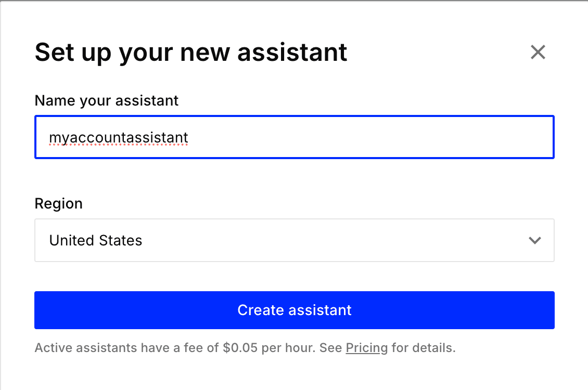Focus the assistant name input field
Image resolution: width=588 pixels, height=390 pixels.
pyautogui.click(x=294, y=137)
